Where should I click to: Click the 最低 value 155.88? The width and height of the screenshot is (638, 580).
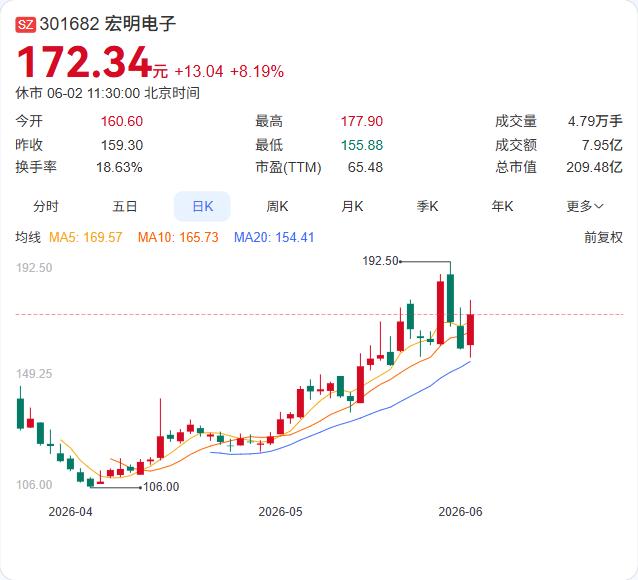click(x=362, y=145)
